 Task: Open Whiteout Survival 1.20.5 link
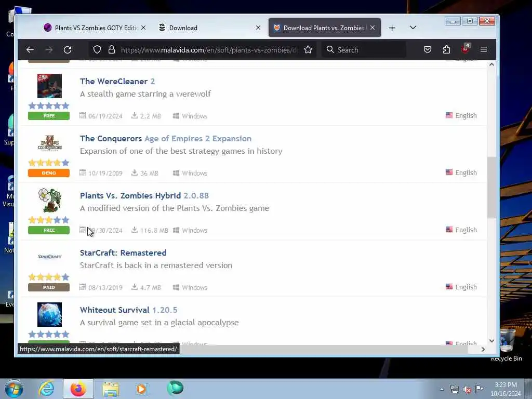pyautogui.click(x=129, y=310)
